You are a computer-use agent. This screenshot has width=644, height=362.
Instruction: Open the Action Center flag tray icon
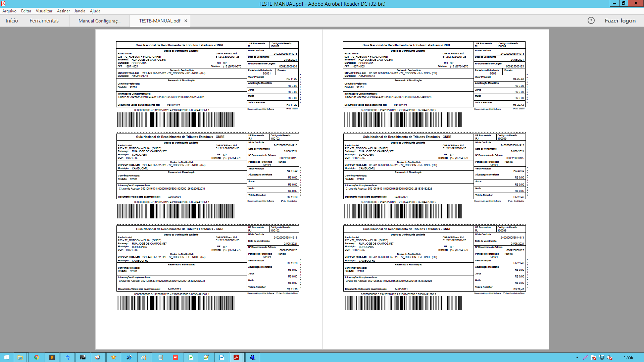[594, 357]
